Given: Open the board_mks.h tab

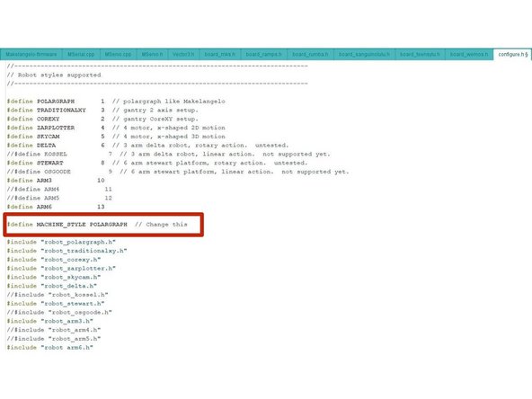Looking at the screenshot, I should [x=220, y=54].
